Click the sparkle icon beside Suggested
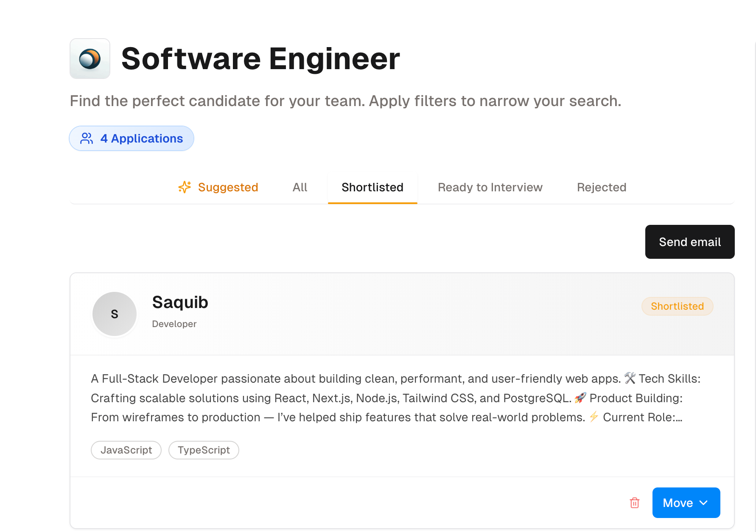Screen dimensions: 756x532 coord(185,187)
